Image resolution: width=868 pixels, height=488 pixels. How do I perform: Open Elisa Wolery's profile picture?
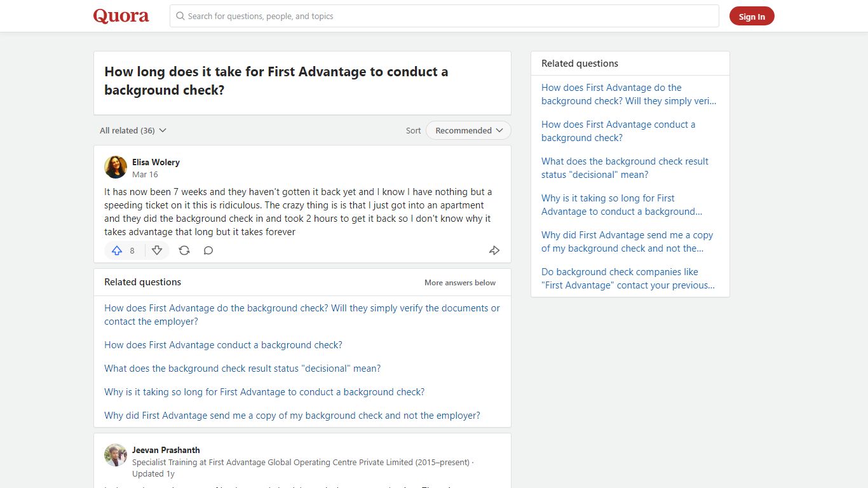pyautogui.click(x=116, y=167)
